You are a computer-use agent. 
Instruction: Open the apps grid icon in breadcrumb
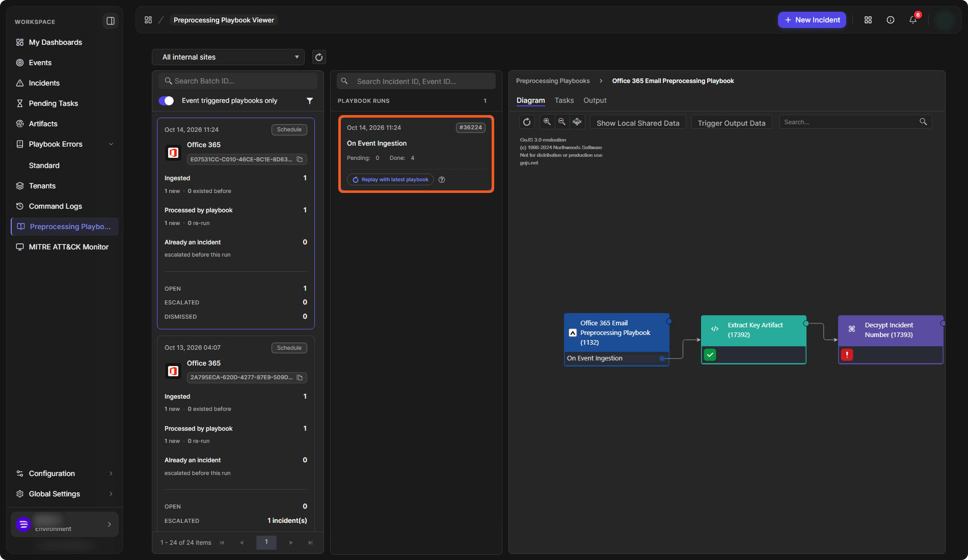(148, 20)
